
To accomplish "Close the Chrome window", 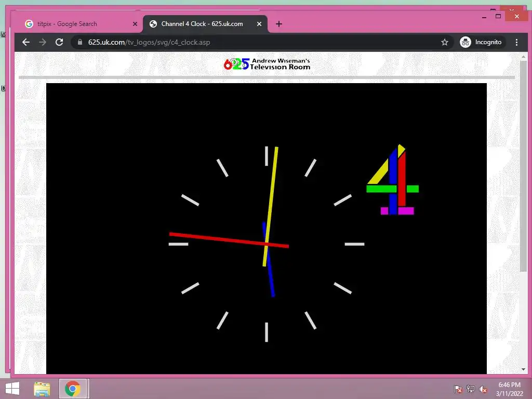I will (x=517, y=16).
